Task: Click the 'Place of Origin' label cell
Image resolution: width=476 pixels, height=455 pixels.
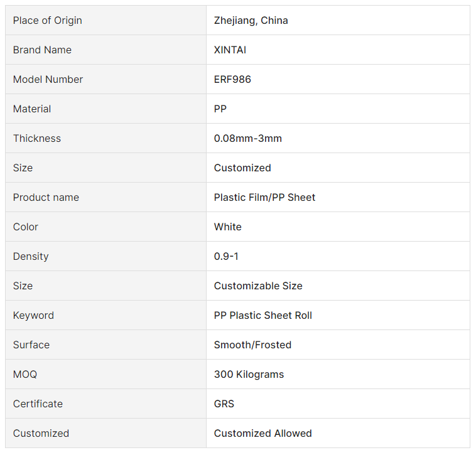Action: pyautogui.click(x=48, y=21)
